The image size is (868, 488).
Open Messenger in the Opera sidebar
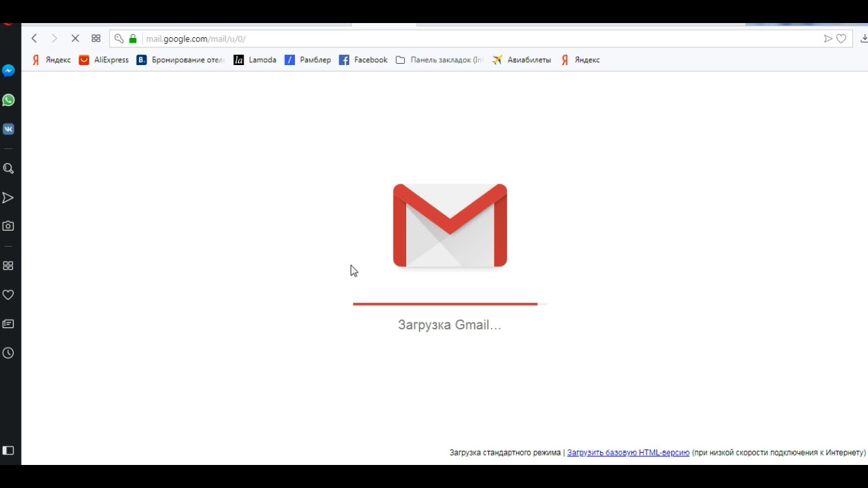8,71
